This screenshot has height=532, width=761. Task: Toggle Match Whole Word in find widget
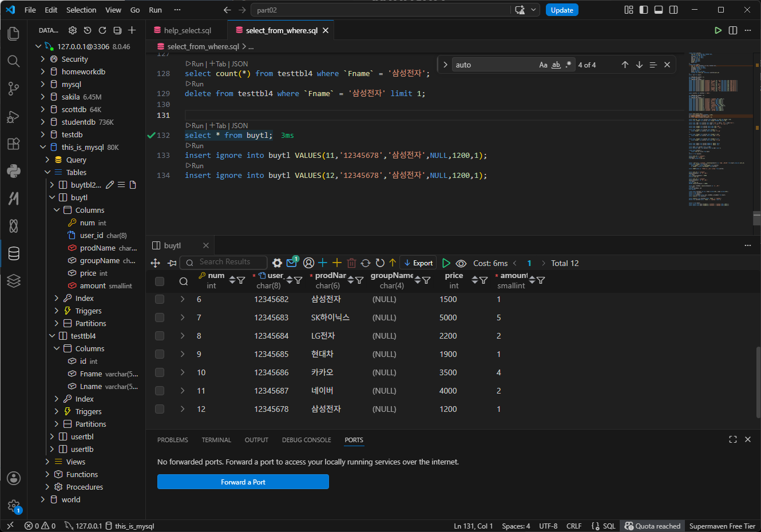click(x=556, y=65)
